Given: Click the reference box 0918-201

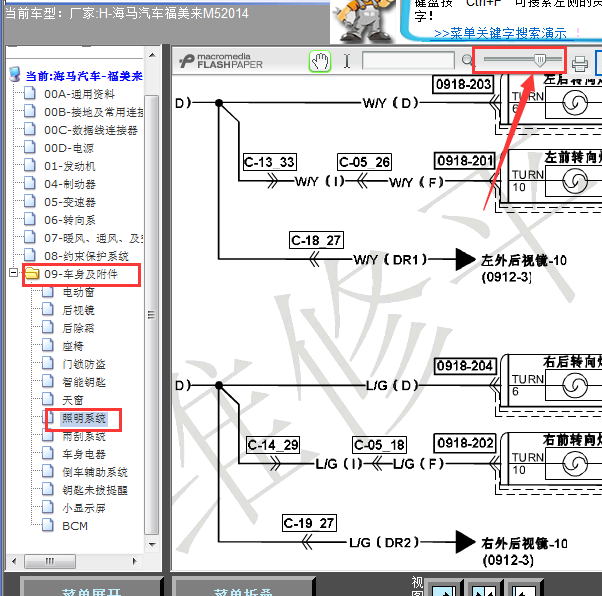Looking at the screenshot, I should [465, 161].
